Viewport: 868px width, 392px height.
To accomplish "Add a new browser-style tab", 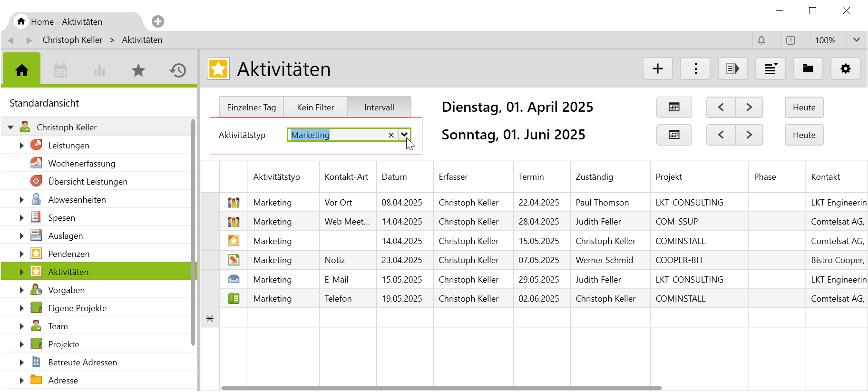I will [x=158, y=21].
